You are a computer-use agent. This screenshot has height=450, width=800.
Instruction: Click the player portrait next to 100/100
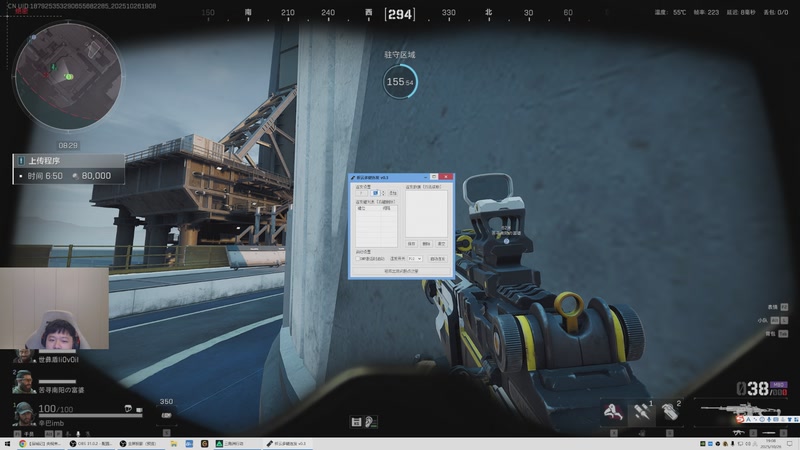pyautogui.click(x=24, y=414)
